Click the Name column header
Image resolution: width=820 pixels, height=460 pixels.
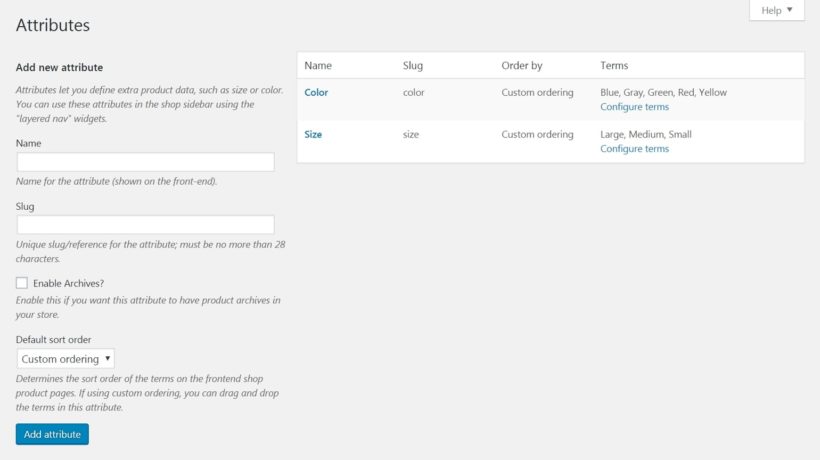318,65
